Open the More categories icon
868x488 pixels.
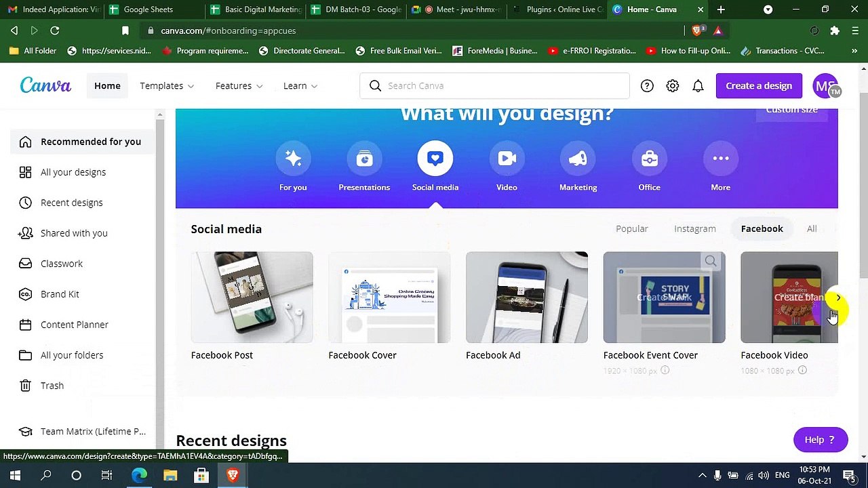pos(720,159)
